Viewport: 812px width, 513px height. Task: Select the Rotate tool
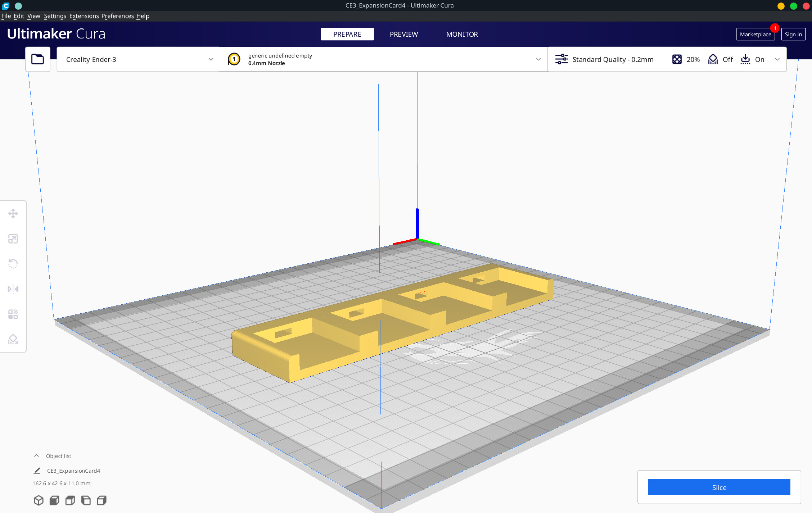pyautogui.click(x=13, y=264)
